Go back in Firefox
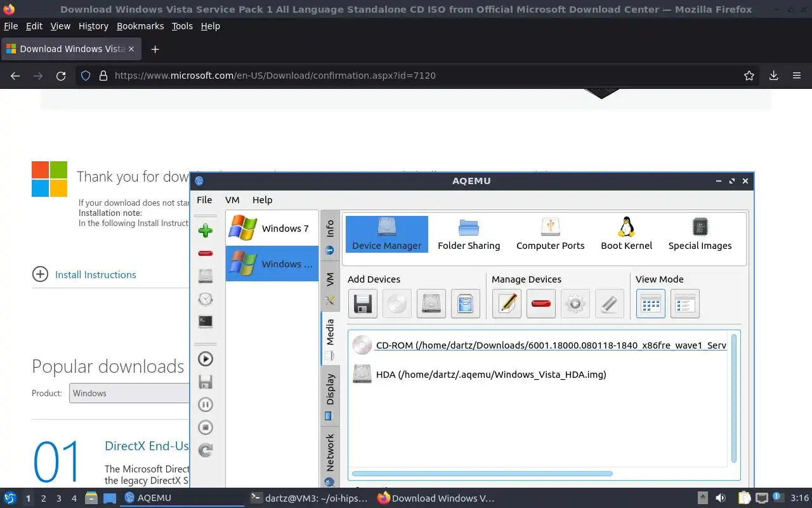Screen dimensions: 812x508 15,76
